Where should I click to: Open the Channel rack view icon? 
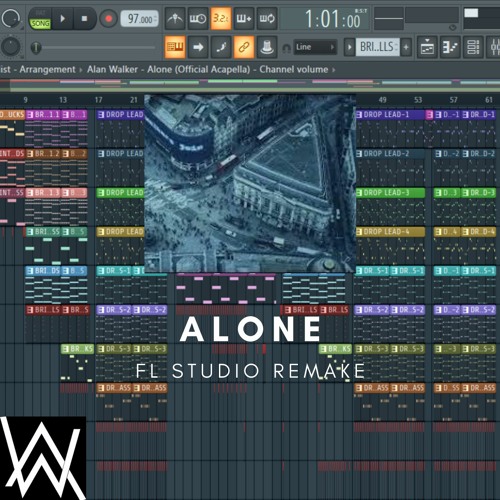(x=473, y=47)
